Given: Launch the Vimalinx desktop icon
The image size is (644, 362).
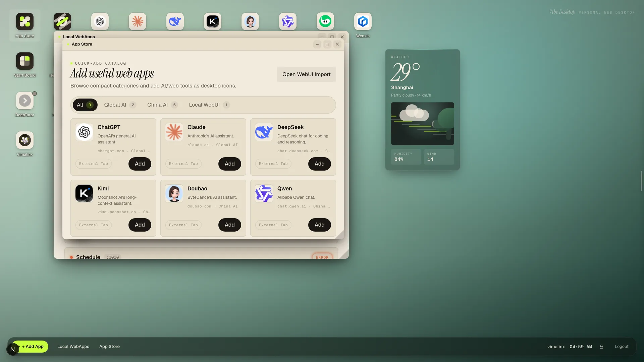Looking at the screenshot, I should coord(25,140).
